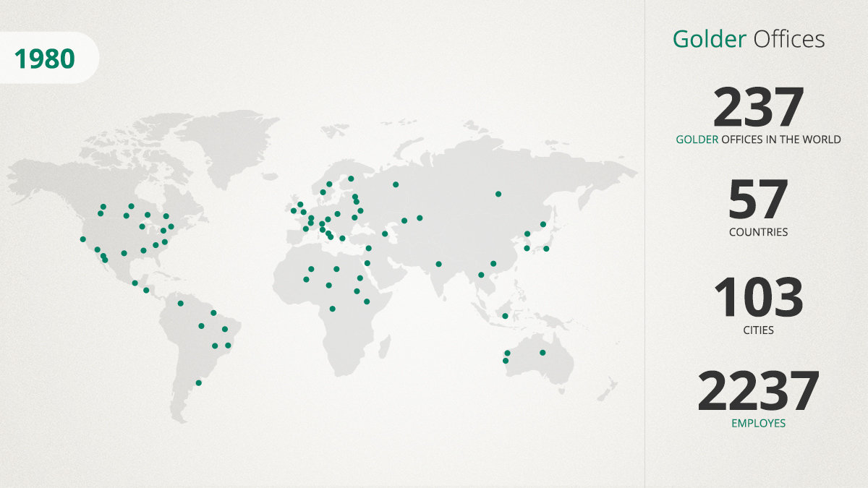Click the large 237 offices number
This screenshot has width=868, height=488.
[x=758, y=107]
